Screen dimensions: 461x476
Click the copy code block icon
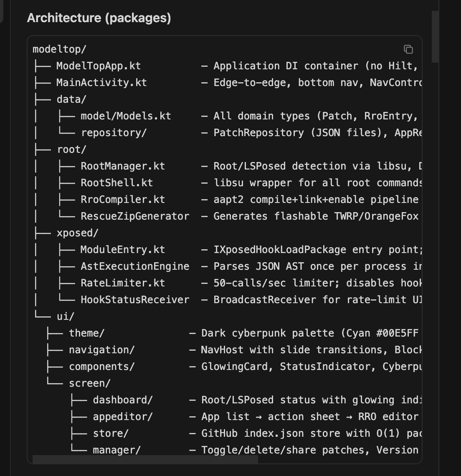coord(408,49)
